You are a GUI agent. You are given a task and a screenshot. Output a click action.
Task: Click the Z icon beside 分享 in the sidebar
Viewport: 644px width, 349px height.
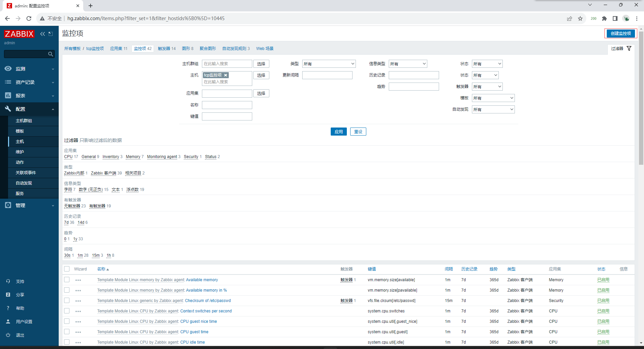(8, 295)
